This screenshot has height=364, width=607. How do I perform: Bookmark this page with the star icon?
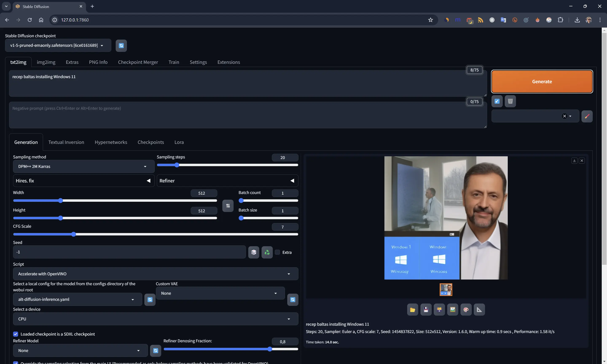pyautogui.click(x=430, y=20)
